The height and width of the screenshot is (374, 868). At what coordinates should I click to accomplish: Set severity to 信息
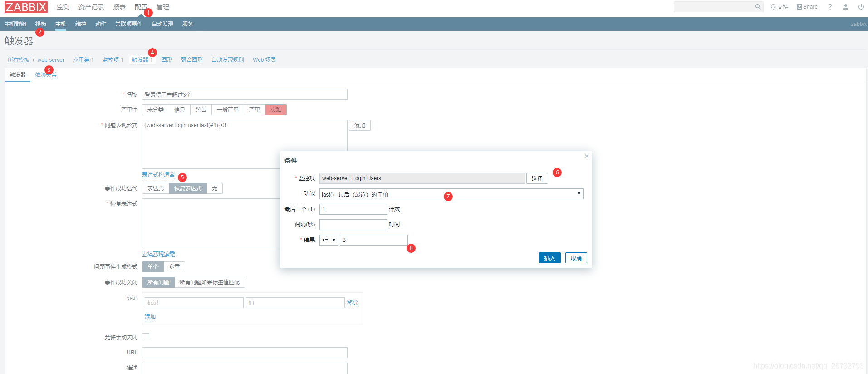tap(180, 110)
